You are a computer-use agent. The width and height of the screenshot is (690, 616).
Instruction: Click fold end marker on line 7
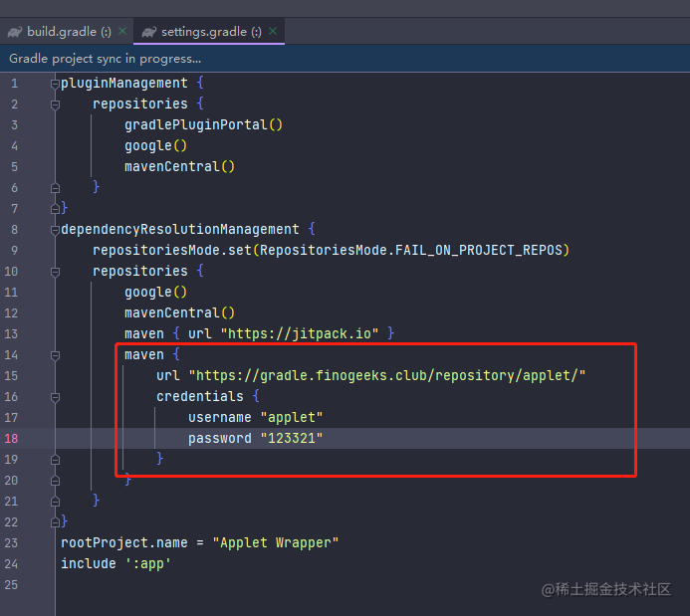[x=55, y=209]
